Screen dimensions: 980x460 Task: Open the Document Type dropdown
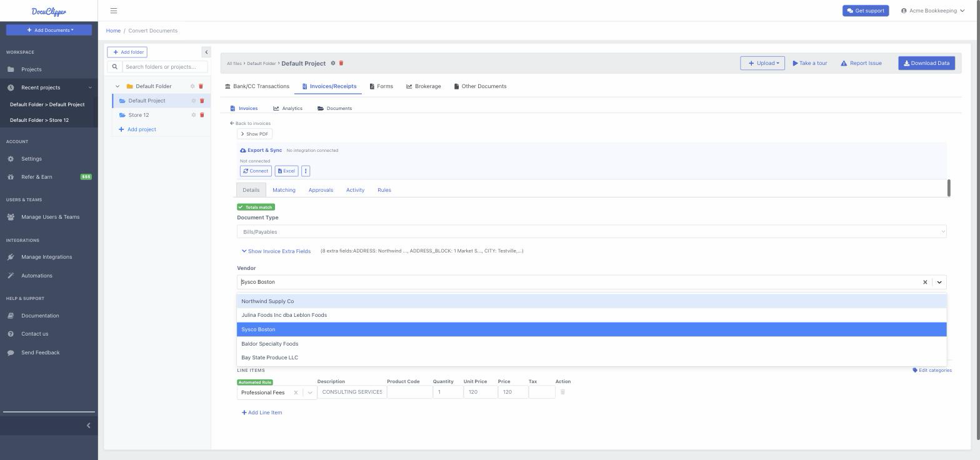(591, 232)
